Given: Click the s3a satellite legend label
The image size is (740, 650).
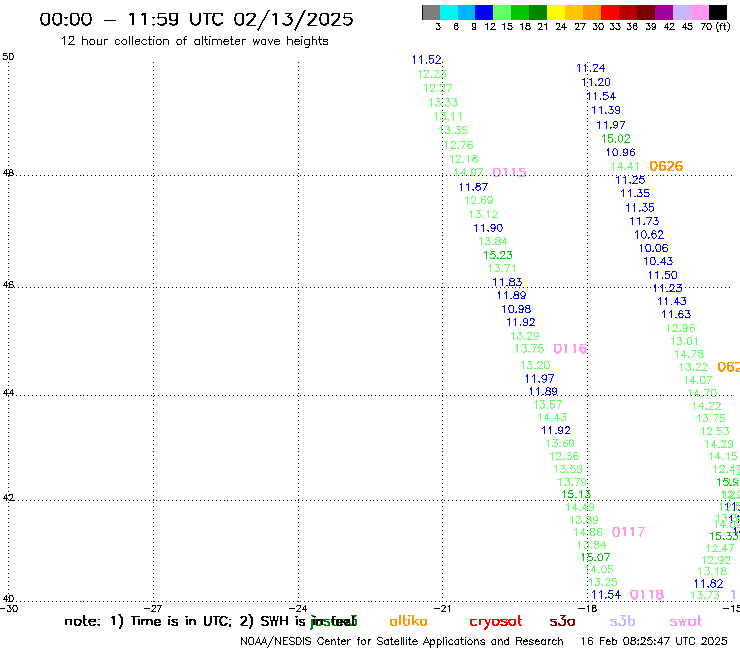Looking at the screenshot, I should tap(562, 621).
